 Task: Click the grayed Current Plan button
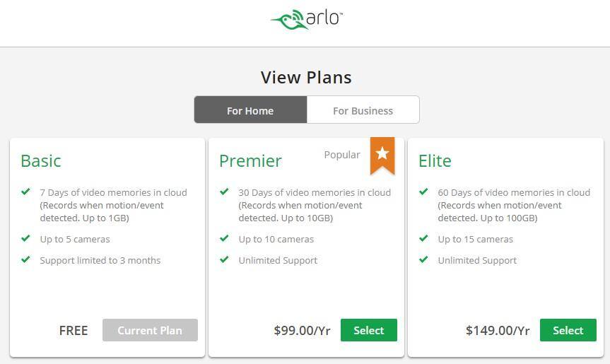click(150, 330)
